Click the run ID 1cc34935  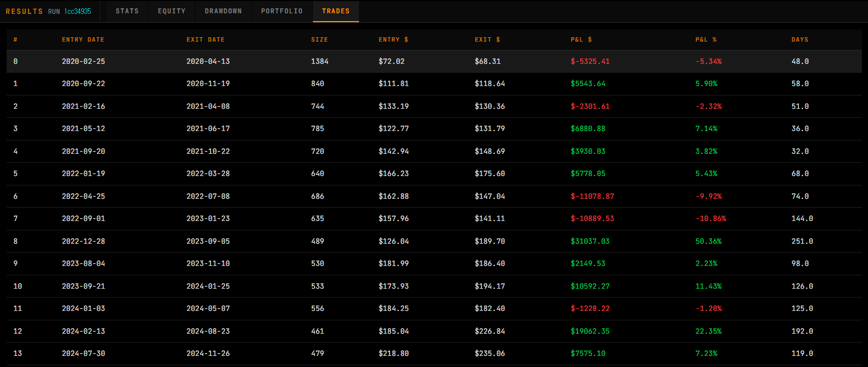click(x=77, y=11)
